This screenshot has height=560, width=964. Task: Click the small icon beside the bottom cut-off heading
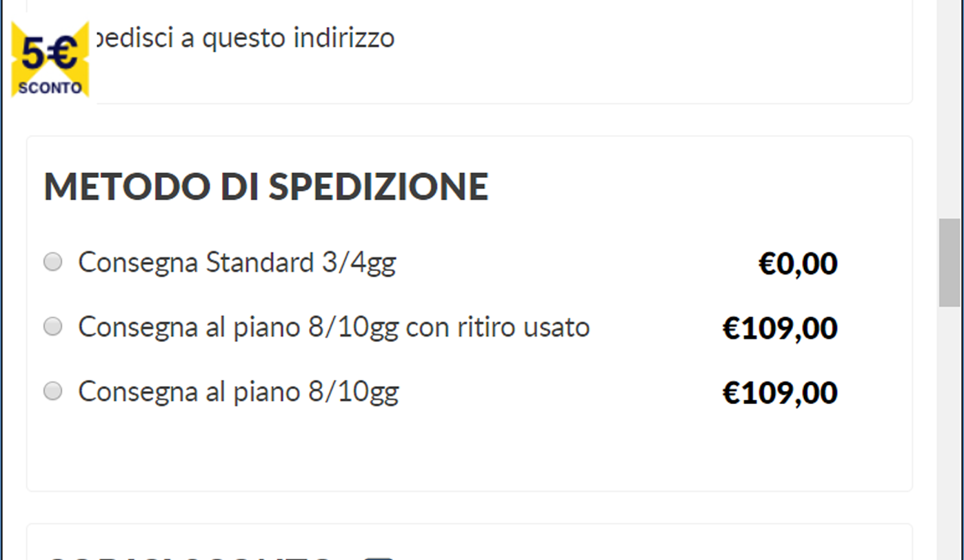(379, 557)
